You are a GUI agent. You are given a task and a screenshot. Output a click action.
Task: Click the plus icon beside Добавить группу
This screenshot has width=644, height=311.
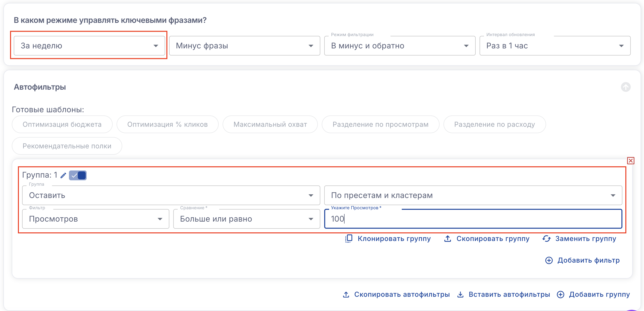coord(561,295)
